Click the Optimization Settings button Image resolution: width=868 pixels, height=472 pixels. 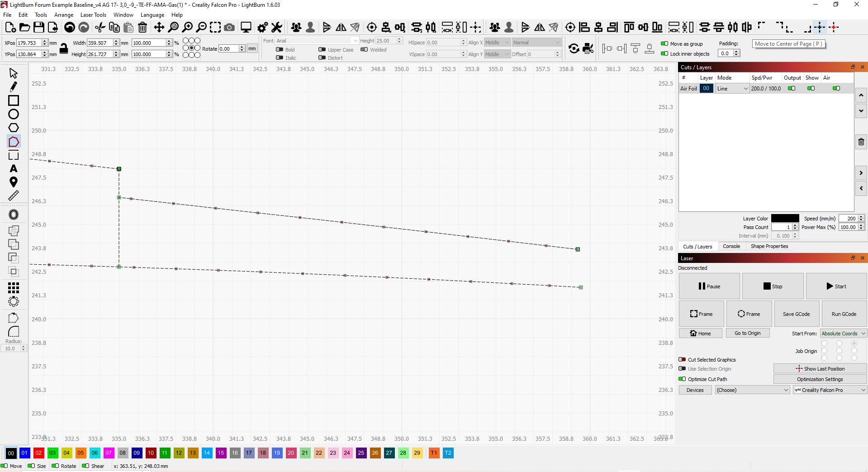click(x=820, y=379)
